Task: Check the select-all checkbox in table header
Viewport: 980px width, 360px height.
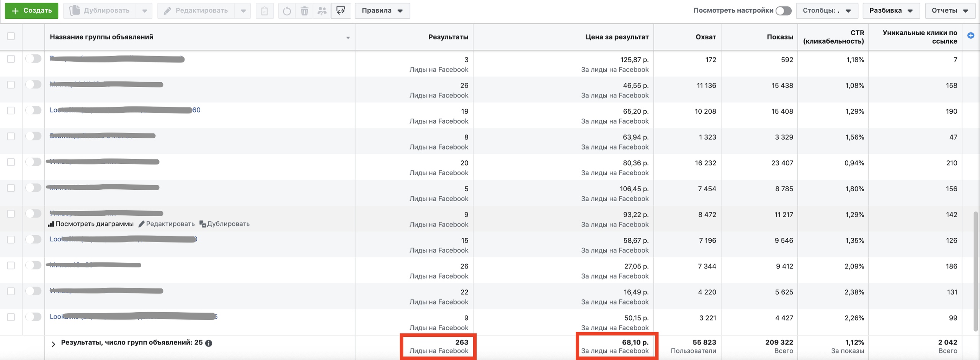Action: point(11,36)
